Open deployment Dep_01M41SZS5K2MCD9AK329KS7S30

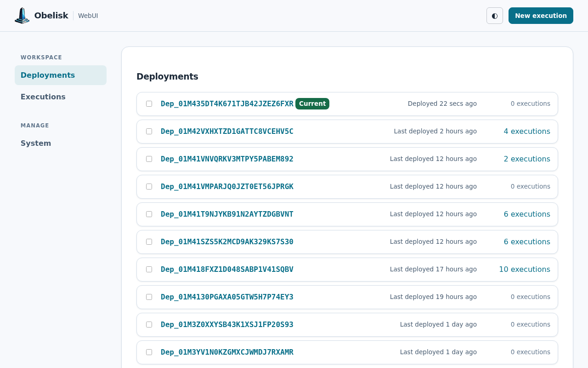coord(227,241)
